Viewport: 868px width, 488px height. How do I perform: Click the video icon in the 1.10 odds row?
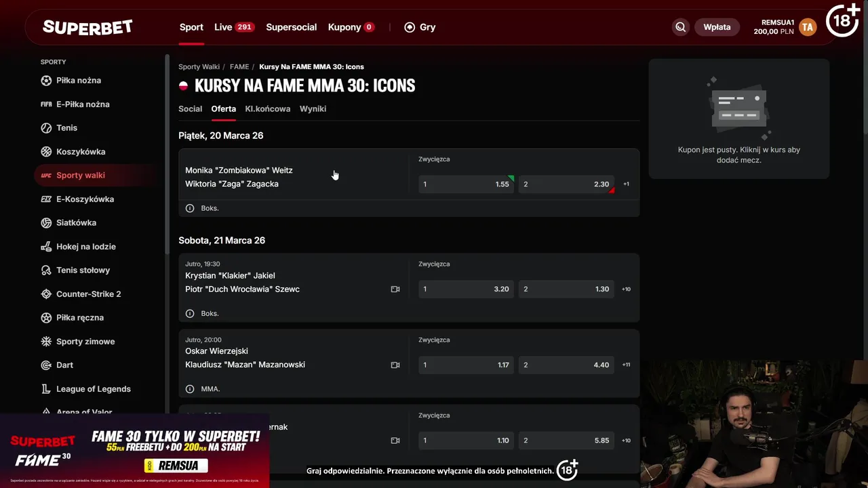point(395,441)
